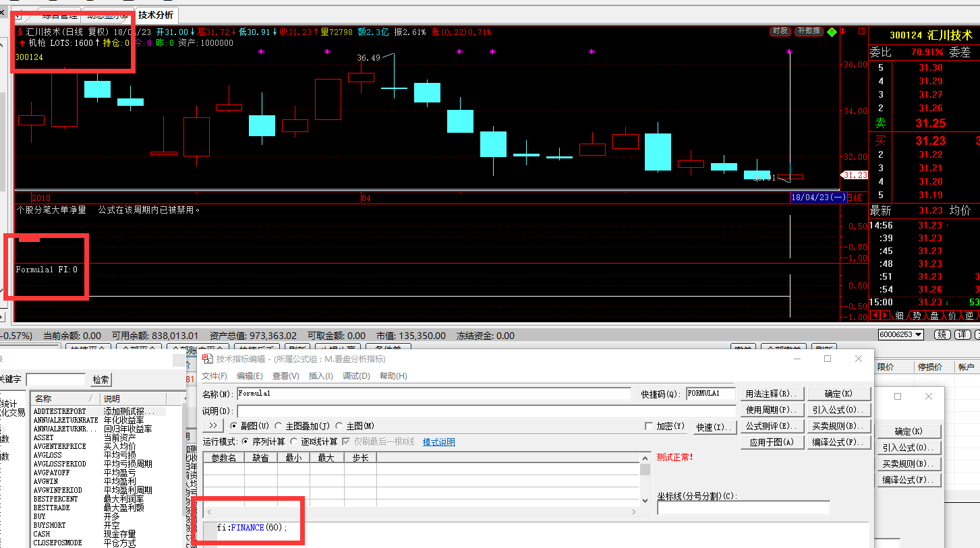The image size is (980, 548).
Task: Click the right arrow beside the 细 tab
Action: (x=884, y=315)
